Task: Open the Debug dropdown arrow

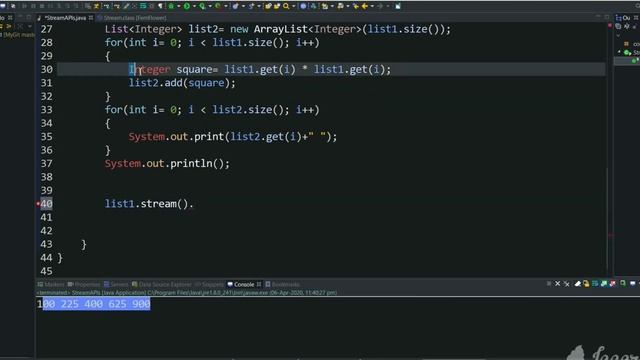Action: point(179,6)
